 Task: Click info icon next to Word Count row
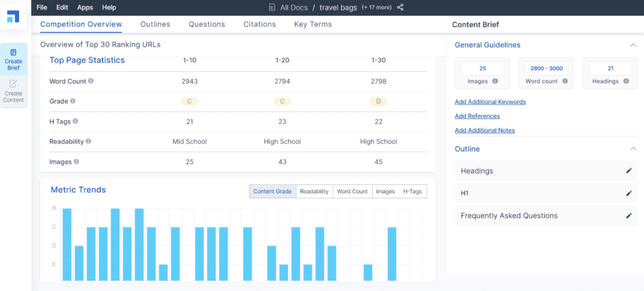pyautogui.click(x=91, y=81)
